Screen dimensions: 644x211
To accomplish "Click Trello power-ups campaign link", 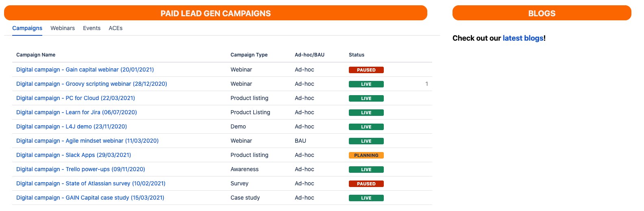I will (80, 169).
